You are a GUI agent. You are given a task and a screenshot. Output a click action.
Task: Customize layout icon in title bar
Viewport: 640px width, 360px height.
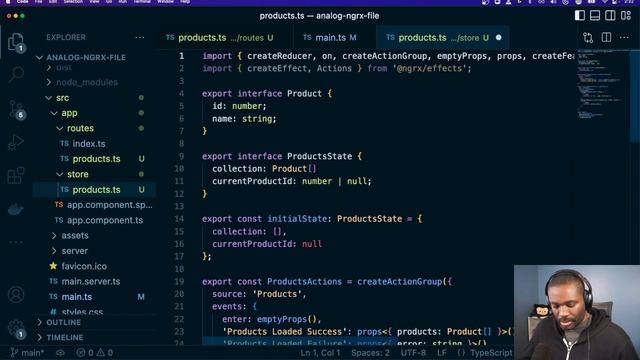626,16
